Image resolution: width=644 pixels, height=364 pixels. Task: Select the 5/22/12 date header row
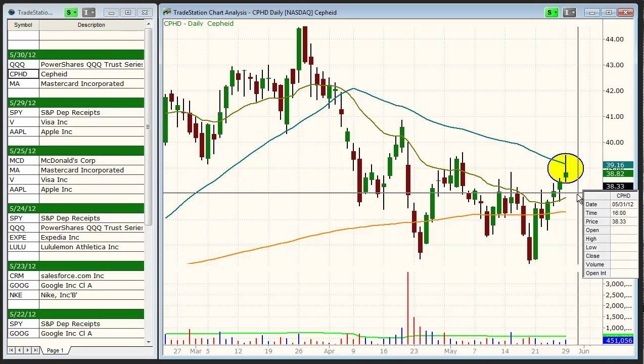(76, 314)
